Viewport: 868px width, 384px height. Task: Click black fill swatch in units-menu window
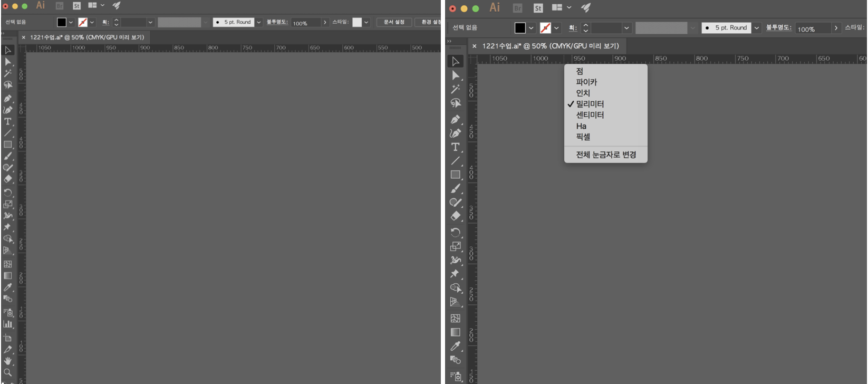(x=520, y=28)
